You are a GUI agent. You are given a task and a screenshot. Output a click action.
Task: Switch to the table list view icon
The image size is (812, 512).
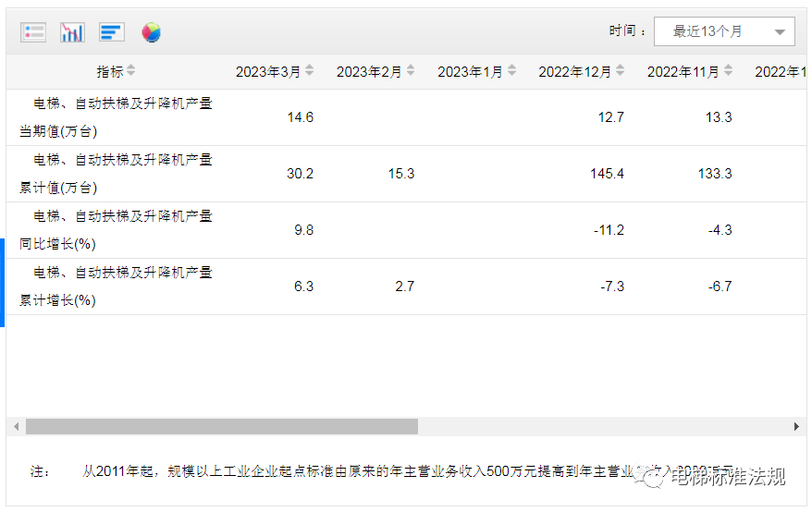click(x=33, y=32)
